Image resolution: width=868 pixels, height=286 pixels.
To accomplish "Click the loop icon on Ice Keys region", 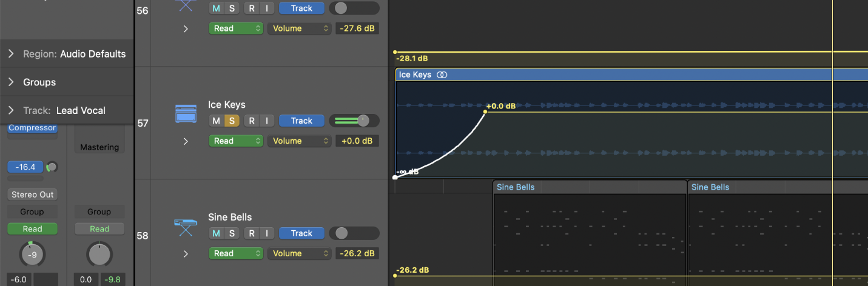I will tap(442, 75).
